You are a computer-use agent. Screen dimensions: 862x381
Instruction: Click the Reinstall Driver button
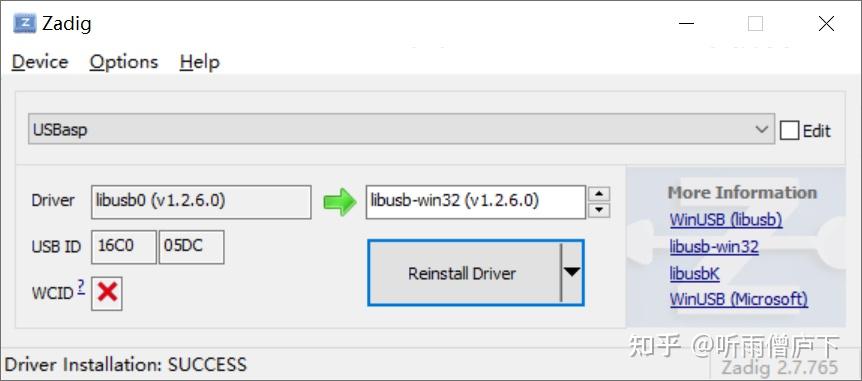click(x=465, y=273)
